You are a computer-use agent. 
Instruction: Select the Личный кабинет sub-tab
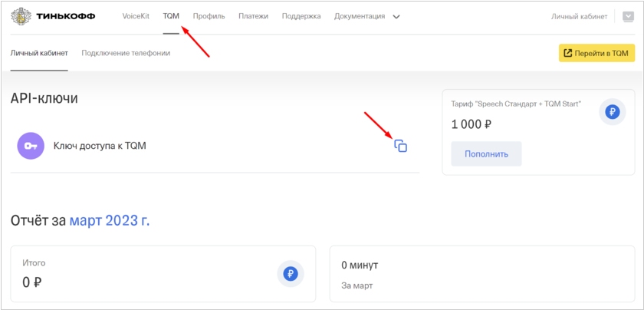pos(39,53)
